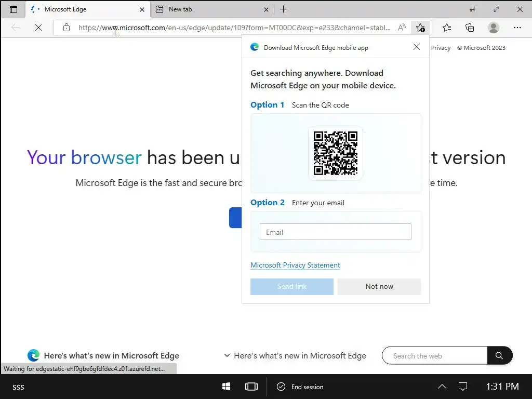Open the tab actions menu icon
The height and width of the screenshot is (399, 532).
click(13, 9)
